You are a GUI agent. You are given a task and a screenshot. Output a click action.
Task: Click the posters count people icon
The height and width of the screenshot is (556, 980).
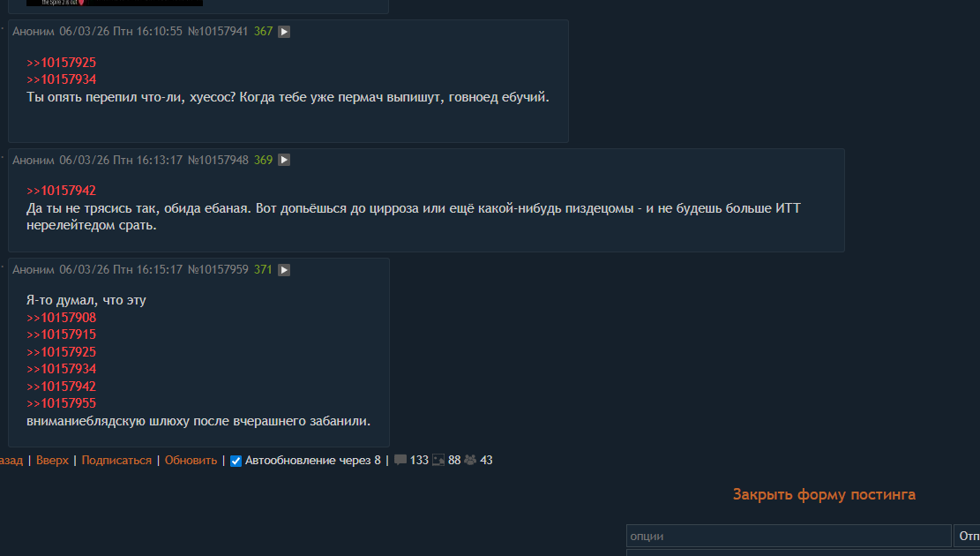[x=470, y=461]
